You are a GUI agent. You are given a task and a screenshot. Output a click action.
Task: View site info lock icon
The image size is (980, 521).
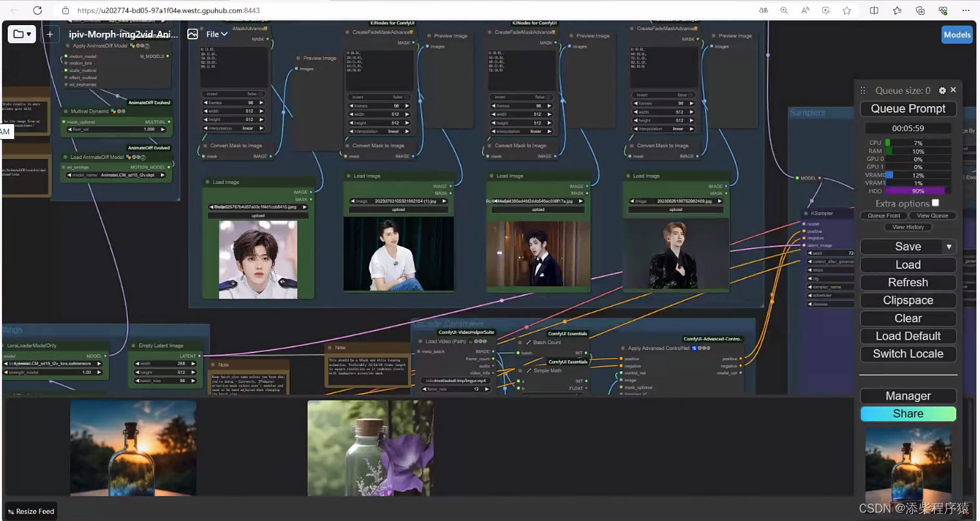coord(65,10)
